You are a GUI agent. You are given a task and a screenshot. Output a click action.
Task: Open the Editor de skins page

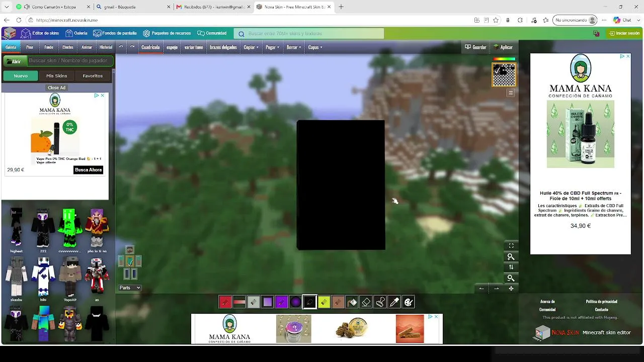coord(40,33)
